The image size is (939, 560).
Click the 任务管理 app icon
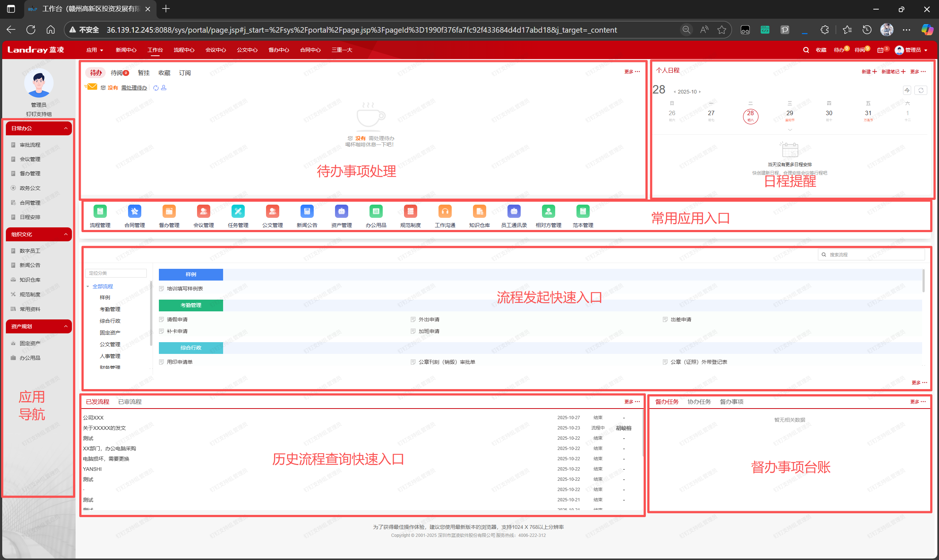pyautogui.click(x=238, y=211)
